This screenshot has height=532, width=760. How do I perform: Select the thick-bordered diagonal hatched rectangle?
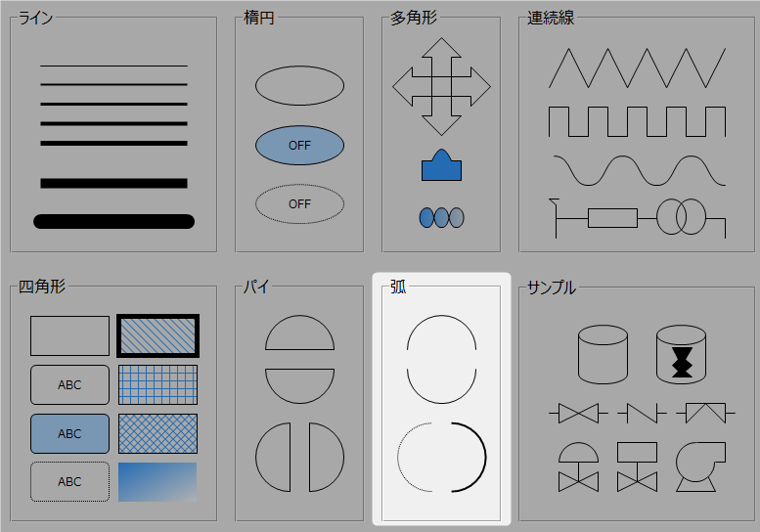pos(157,335)
